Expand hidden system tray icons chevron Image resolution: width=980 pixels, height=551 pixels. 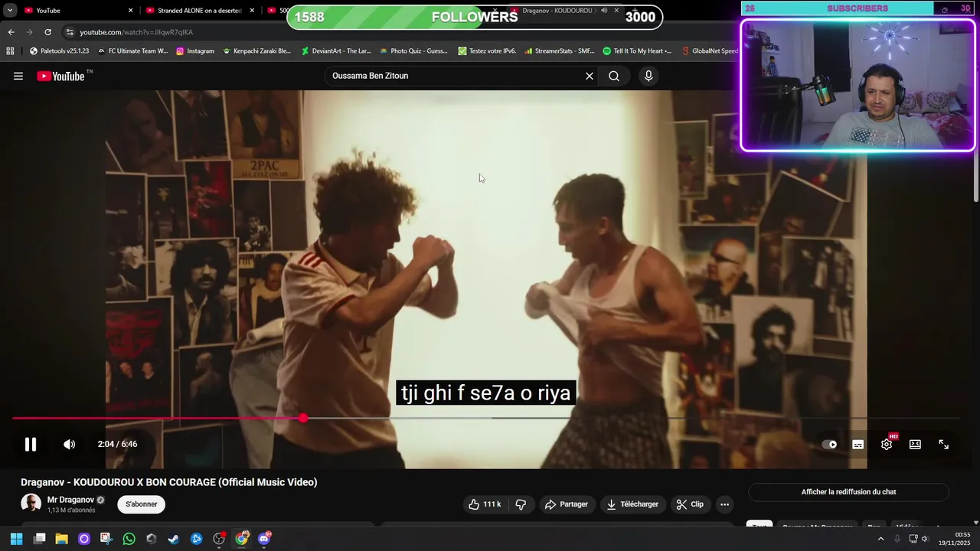point(880,539)
